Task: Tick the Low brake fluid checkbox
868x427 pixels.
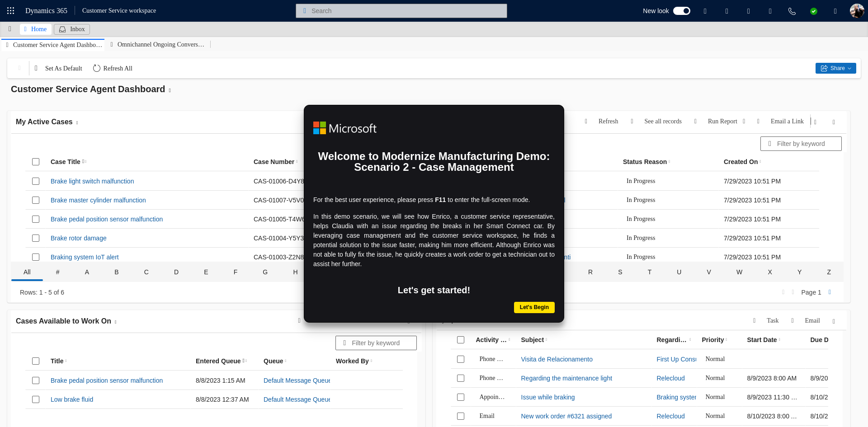Action: coord(36,399)
